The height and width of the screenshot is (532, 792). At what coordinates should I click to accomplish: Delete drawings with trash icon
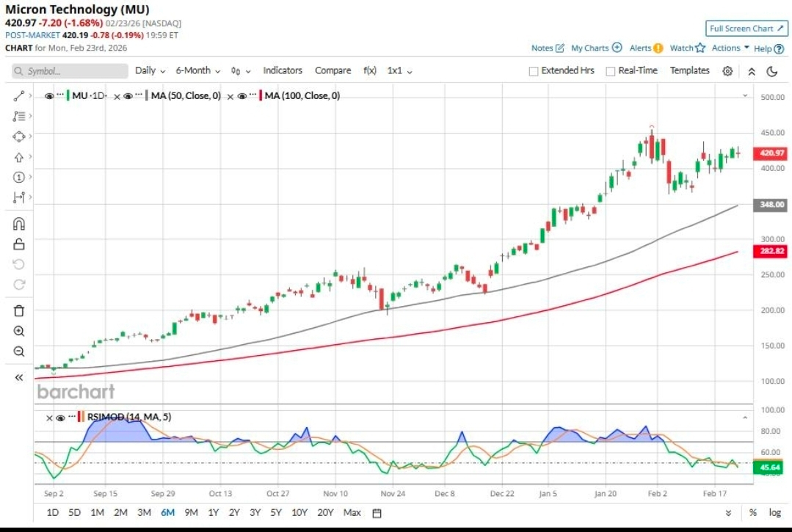(x=18, y=311)
